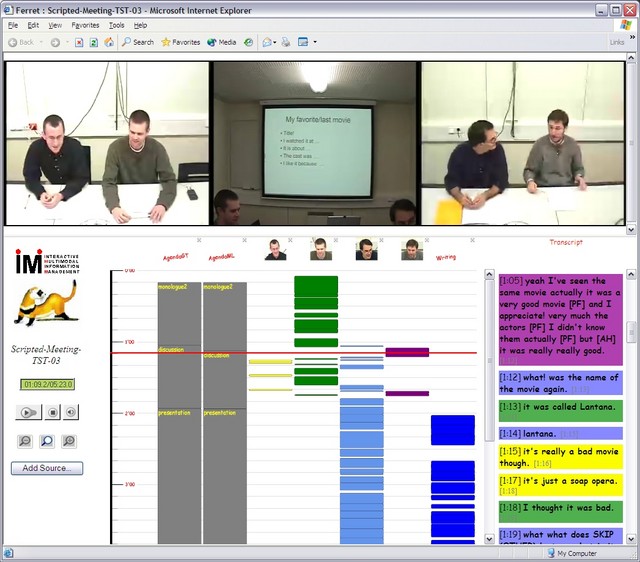
Task: Click the zoom out magnifier icon
Action: (26, 441)
